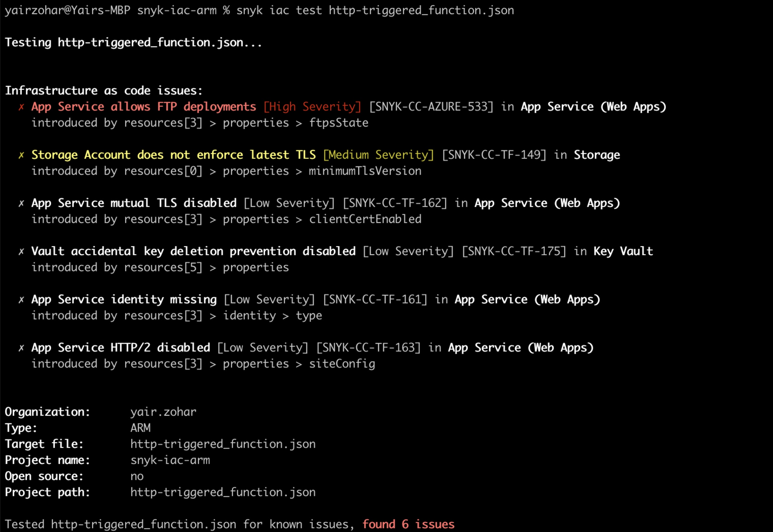The height and width of the screenshot is (532, 773).
Task: Click the red X beside FTP deployments issue
Action: pyautogui.click(x=21, y=107)
